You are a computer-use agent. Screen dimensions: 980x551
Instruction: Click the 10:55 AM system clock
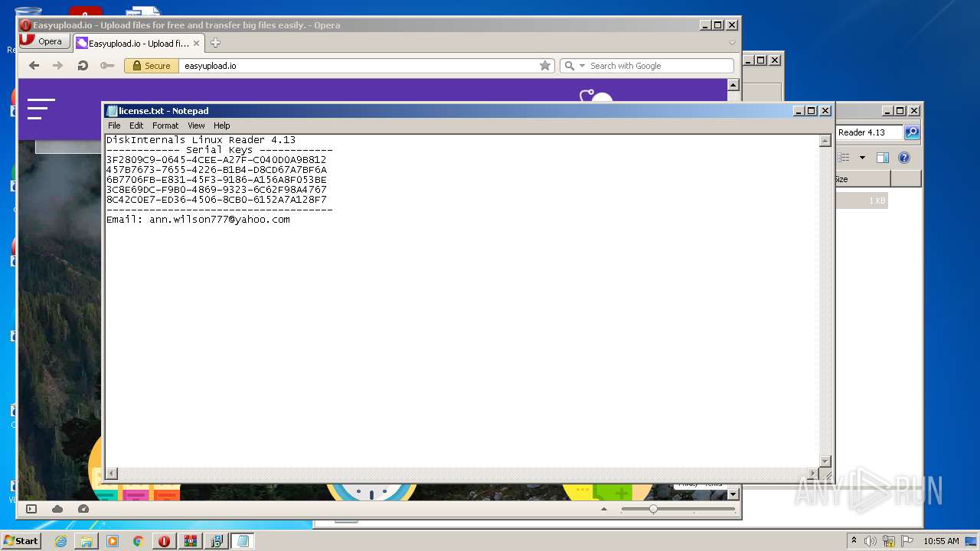(941, 541)
